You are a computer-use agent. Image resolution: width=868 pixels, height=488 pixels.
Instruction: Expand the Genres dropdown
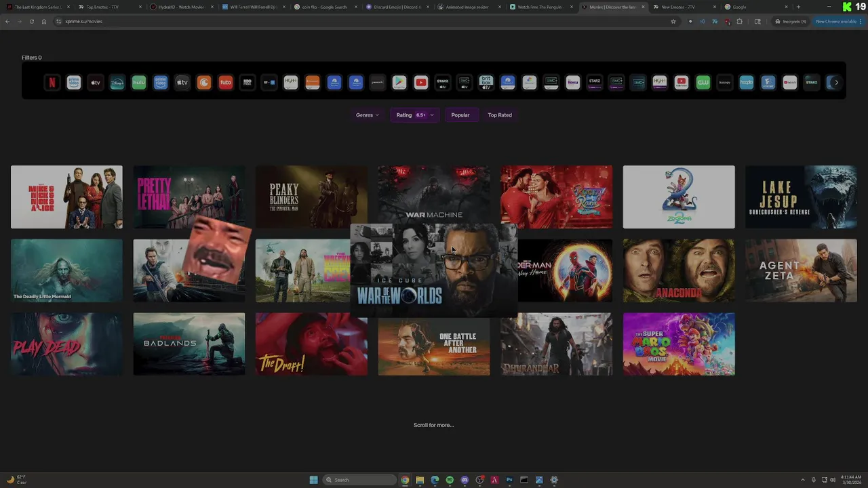tap(368, 115)
